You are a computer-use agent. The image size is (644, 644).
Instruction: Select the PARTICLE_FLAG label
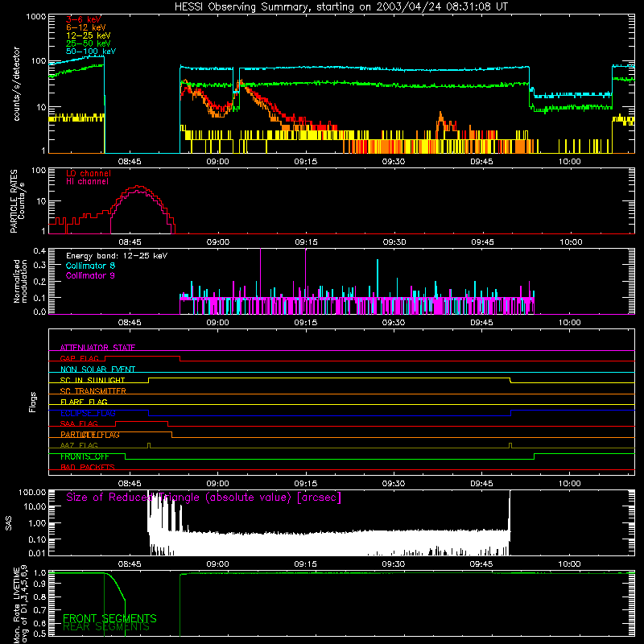tap(90, 435)
